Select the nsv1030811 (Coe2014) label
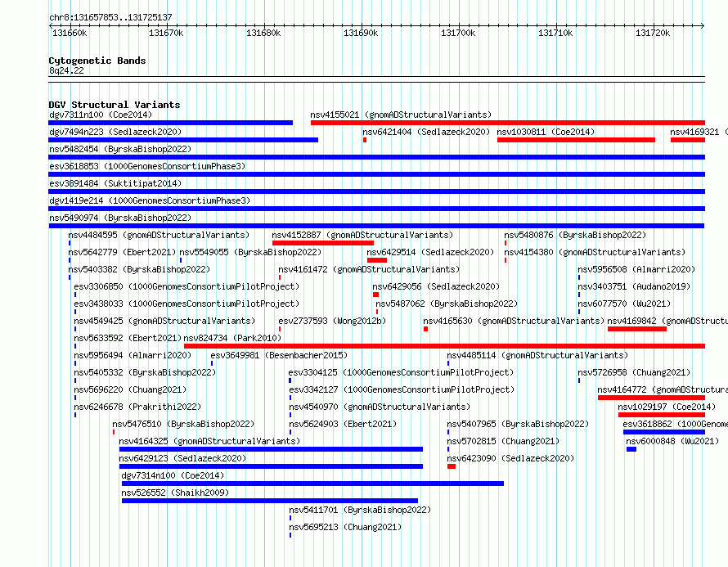 click(546, 132)
